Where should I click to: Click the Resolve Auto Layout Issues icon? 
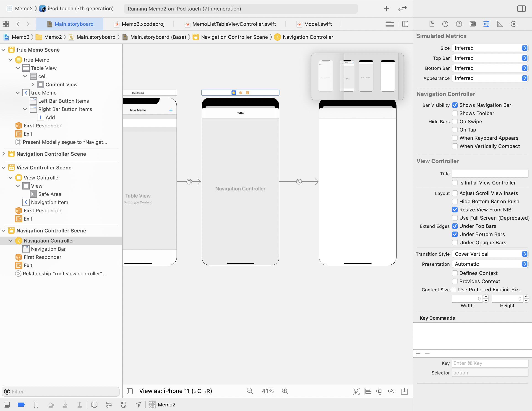tap(391, 391)
